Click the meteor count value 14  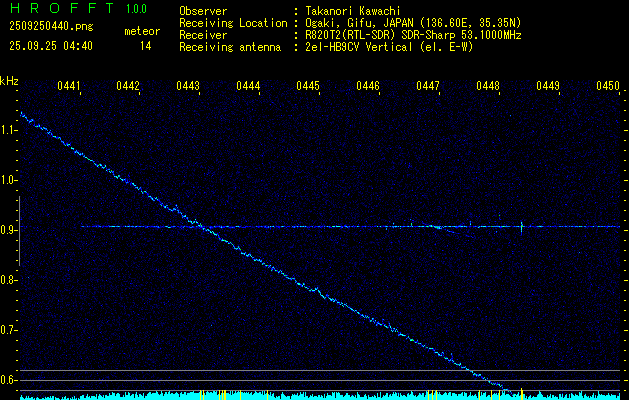146,46
